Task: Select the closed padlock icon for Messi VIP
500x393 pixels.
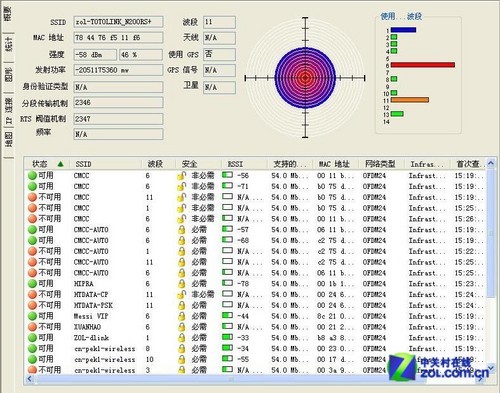Action: (181, 316)
